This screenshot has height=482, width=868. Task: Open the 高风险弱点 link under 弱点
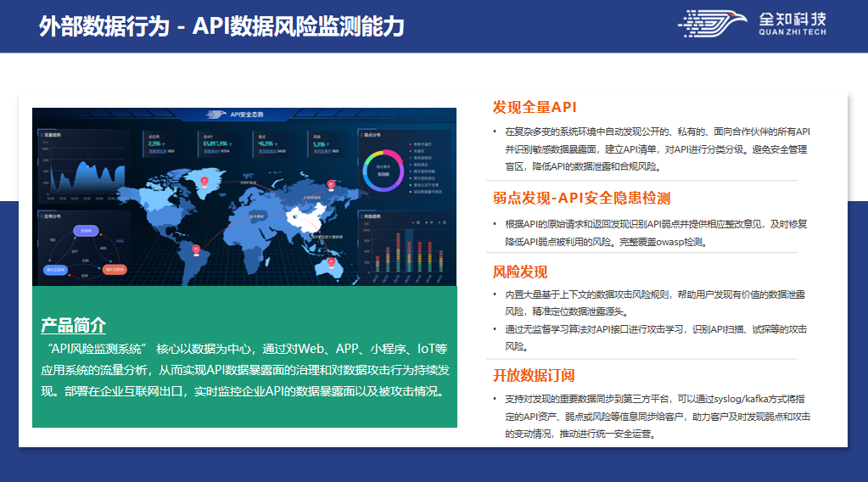tap(267, 151)
